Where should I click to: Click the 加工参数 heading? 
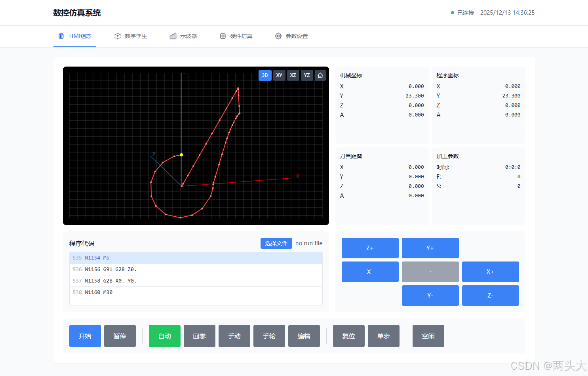point(448,156)
